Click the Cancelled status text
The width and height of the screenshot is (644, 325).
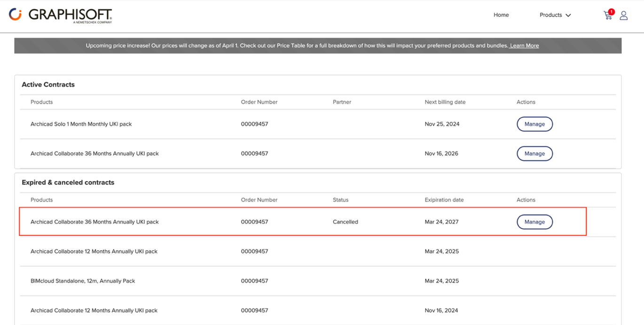pyautogui.click(x=346, y=222)
